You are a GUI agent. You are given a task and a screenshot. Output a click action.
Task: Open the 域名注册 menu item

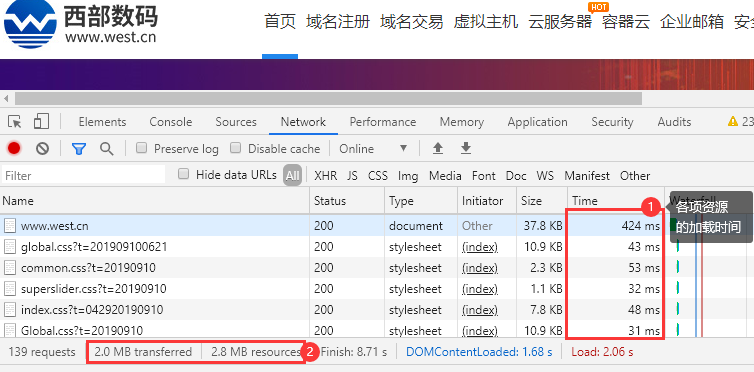click(338, 22)
